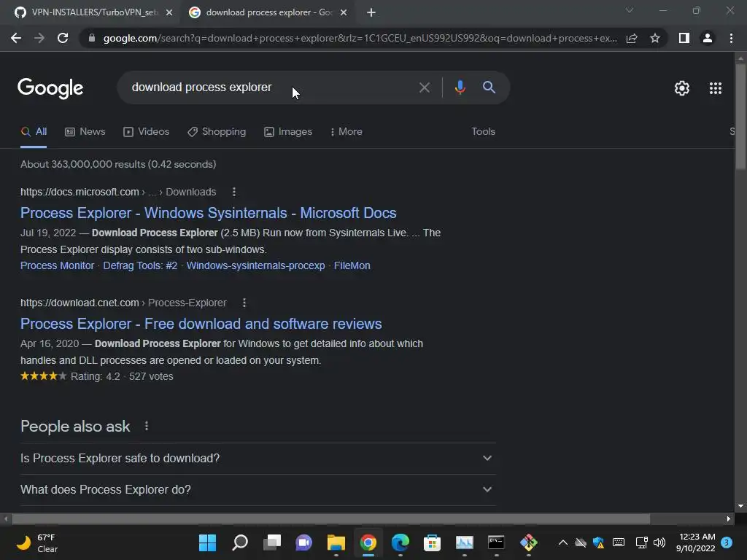
Task: Launch the Chat app from taskbar
Action: tap(303, 542)
